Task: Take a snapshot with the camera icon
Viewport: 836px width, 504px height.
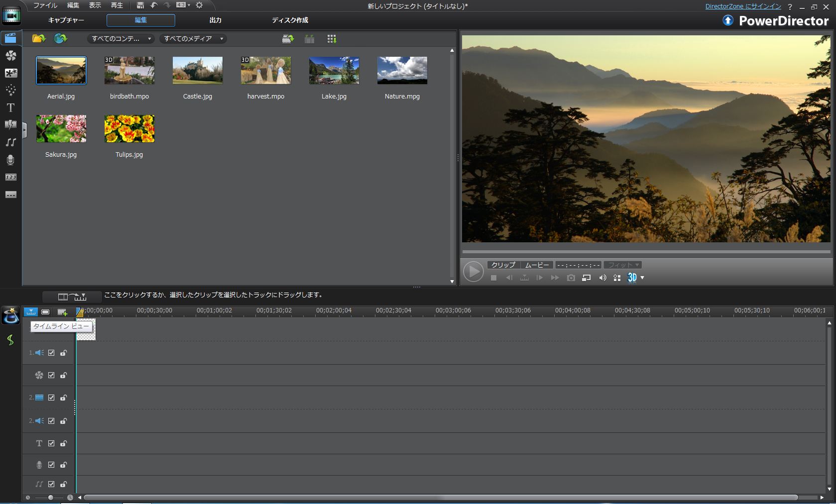Action: coord(571,278)
